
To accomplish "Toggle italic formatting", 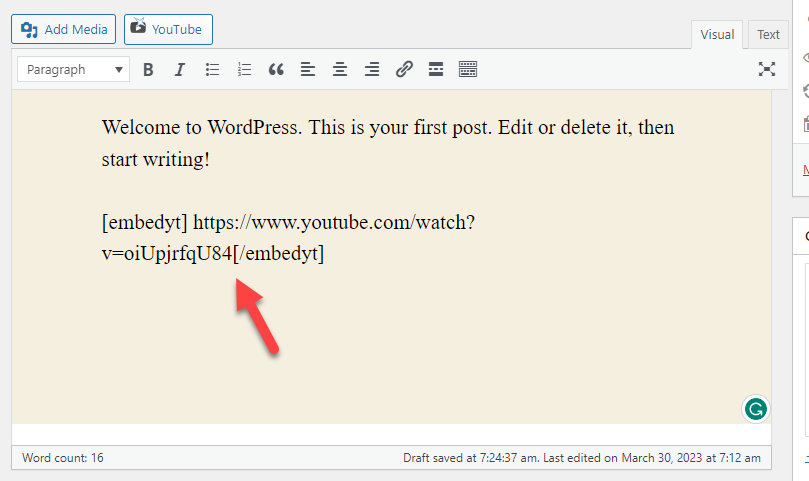I will point(180,69).
